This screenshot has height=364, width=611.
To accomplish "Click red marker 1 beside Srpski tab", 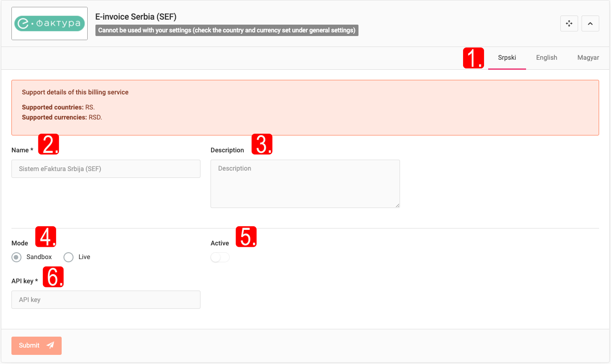I will click(474, 58).
